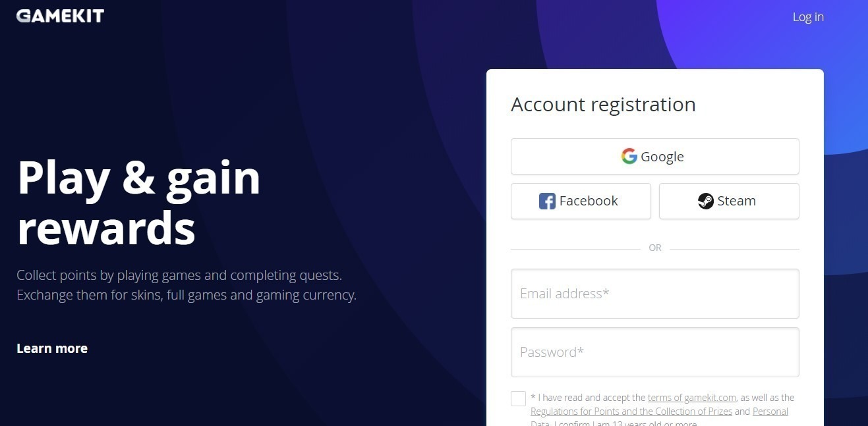The image size is (868, 426).
Task: Tick the terms acceptance checkbox
Action: click(x=518, y=398)
